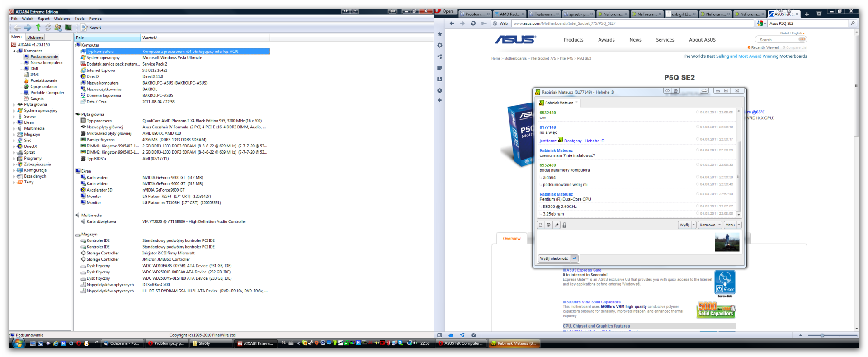The height and width of the screenshot is (357, 868).
Task: Click the AIDA64 Refresh toolbar icon
Action: [x=48, y=28]
